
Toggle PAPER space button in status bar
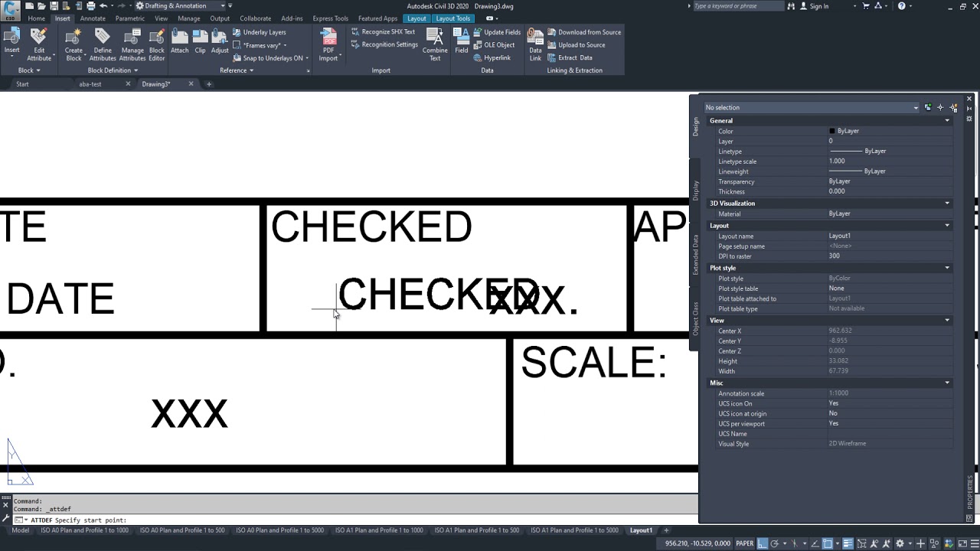744,543
